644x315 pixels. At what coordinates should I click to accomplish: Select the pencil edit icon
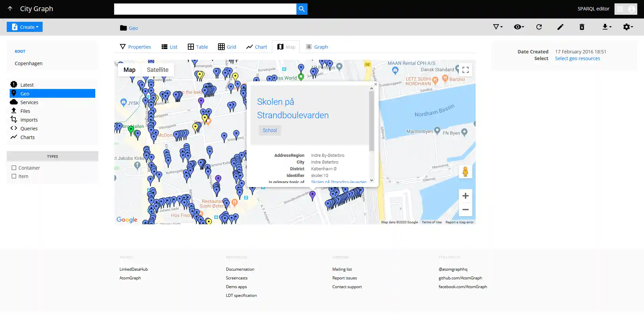coord(560,27)
